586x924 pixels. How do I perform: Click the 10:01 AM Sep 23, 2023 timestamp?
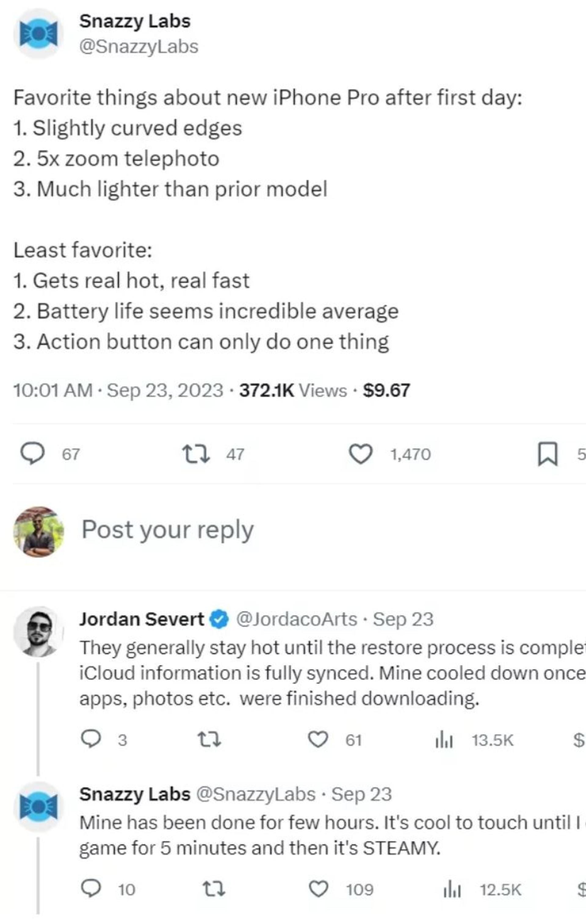(x=118, y=390)
